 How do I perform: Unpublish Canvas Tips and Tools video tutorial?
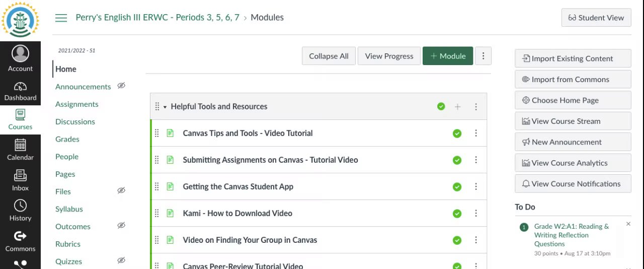(457, 133)
